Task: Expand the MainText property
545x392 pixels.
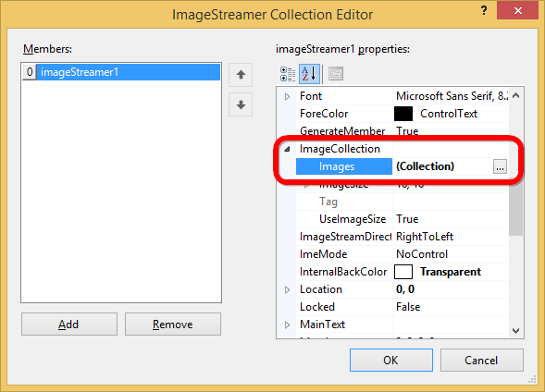Action: tap(287, 325)
